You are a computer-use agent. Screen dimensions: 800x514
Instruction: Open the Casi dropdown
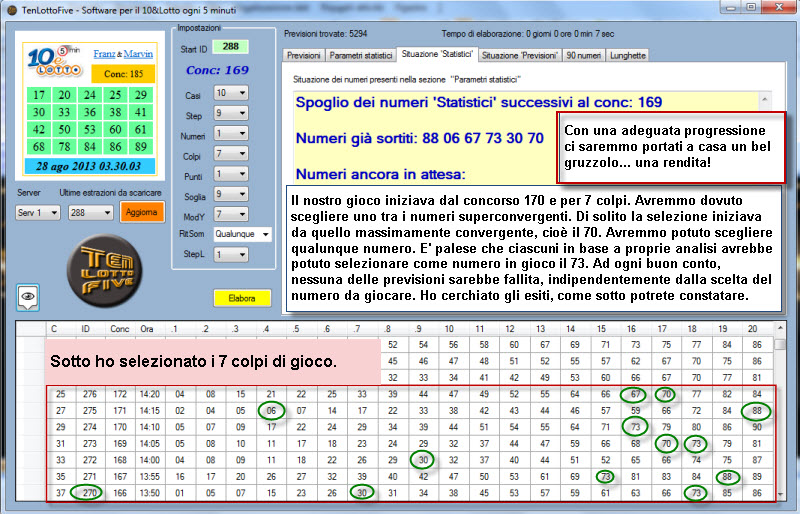[x=231, y=93]
